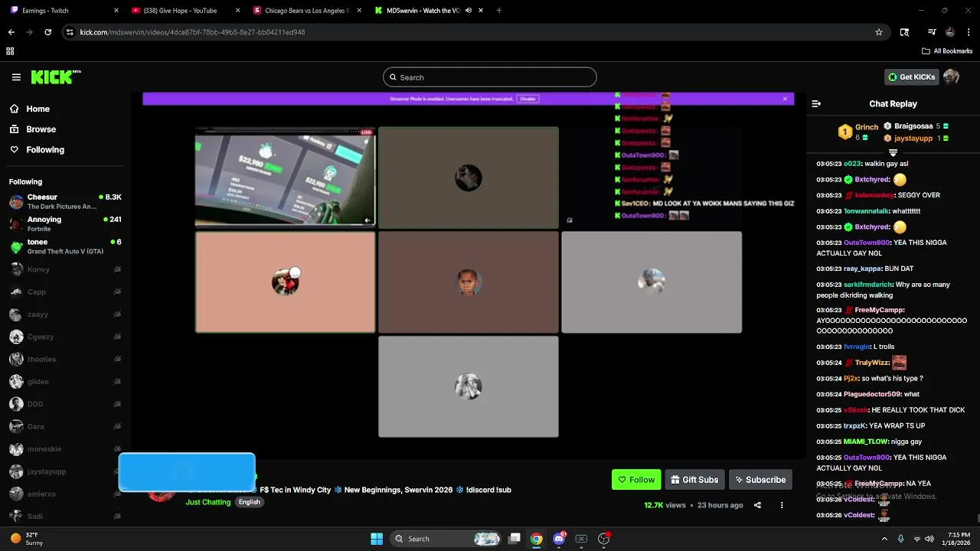Collapse the Chat Replay panel
This screenshot has width=980, height=551.
tap(816, 104)
